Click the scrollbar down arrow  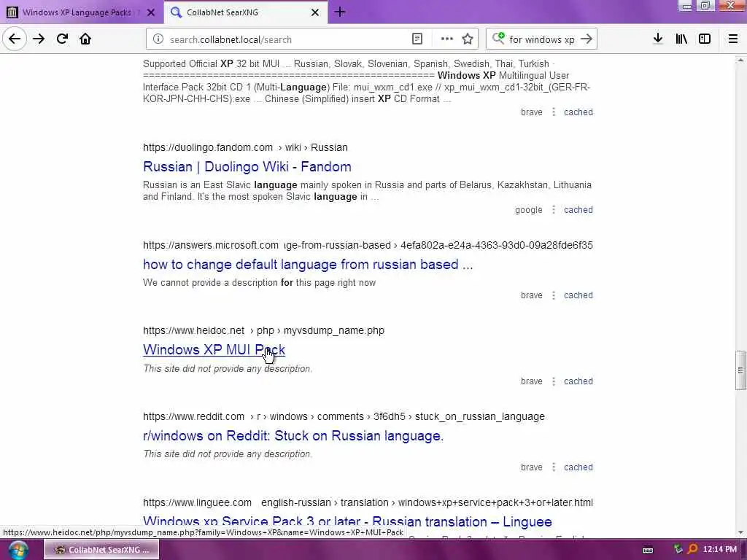(x=740, y=532)
